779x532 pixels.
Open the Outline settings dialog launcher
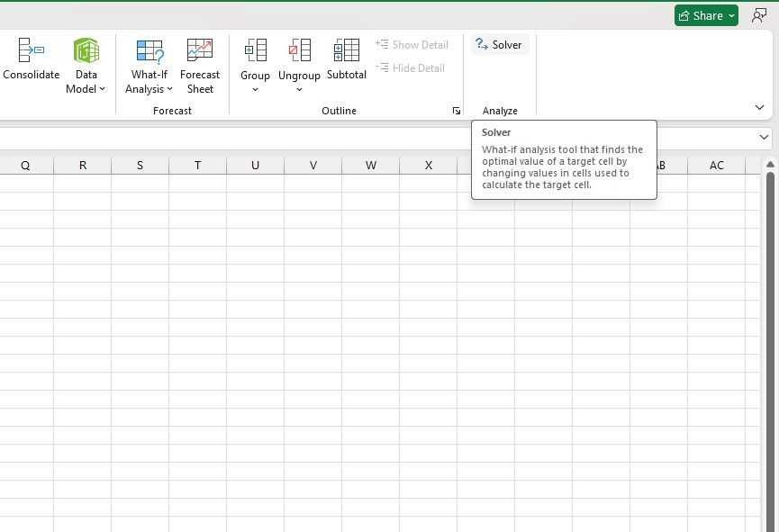tap(457, 110)
